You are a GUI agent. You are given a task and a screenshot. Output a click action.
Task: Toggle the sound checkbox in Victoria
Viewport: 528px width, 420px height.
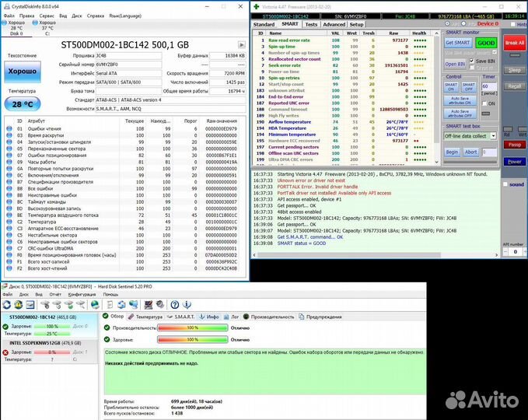505,184
